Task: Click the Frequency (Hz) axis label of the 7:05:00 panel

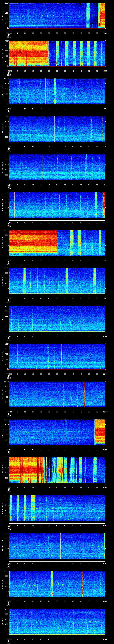Action: coord(3,167)
